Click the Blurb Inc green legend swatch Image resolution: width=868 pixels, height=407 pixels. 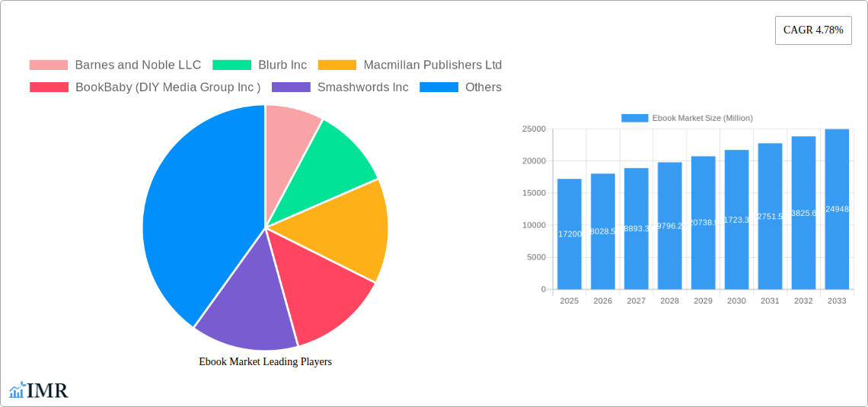point(232,65)
